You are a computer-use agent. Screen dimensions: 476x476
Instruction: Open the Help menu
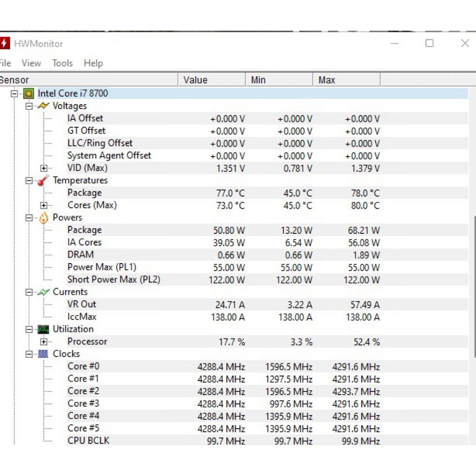tap(93, 63)
